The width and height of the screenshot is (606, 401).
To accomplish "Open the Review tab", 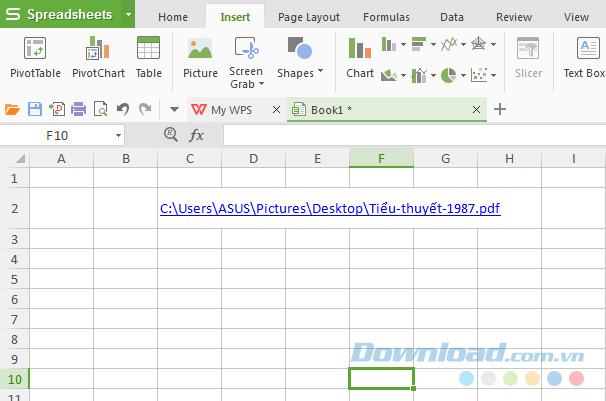I will [x=514, y=17].
